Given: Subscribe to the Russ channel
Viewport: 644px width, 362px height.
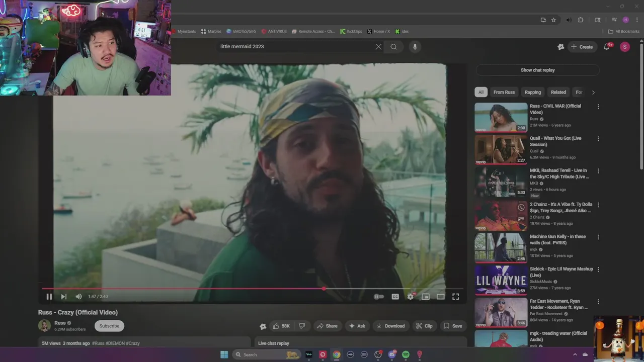Looking at the screenshot, I should [109, 326].
